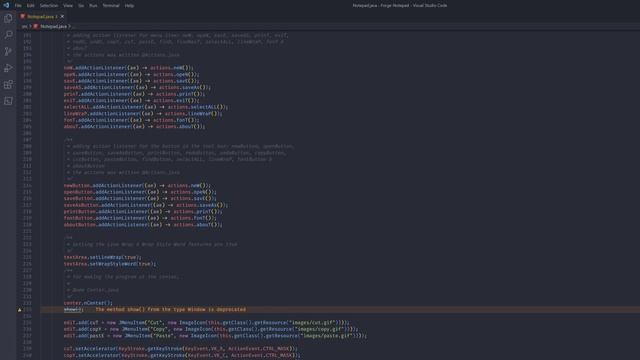Viewport: 640px width, 360px height.
Task: Click the textArea.setLineWrap(true) line
Action: [x=102, y=257]
